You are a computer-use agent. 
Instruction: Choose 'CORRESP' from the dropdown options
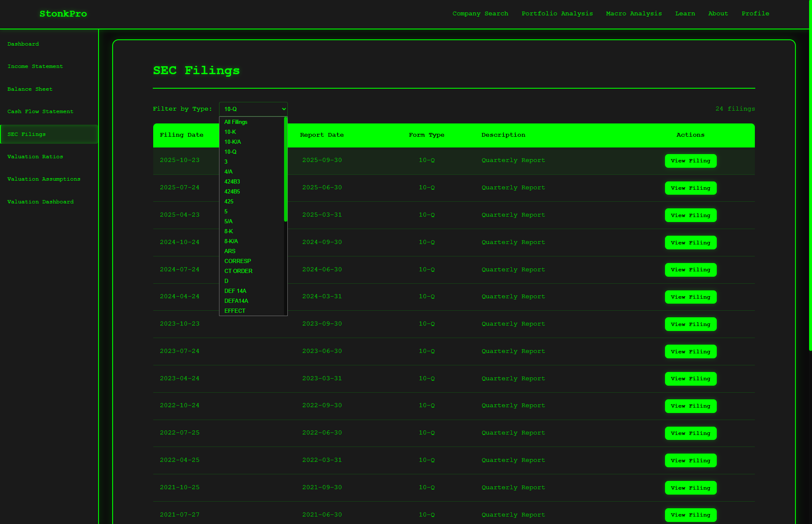tap(238, 261)
